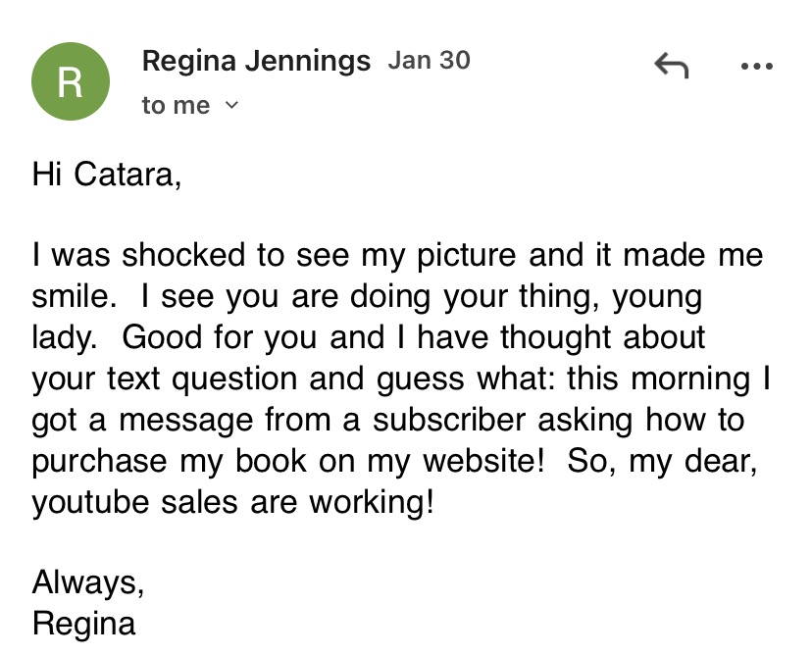Open the three-dot more options menu

tap(756, 67)
